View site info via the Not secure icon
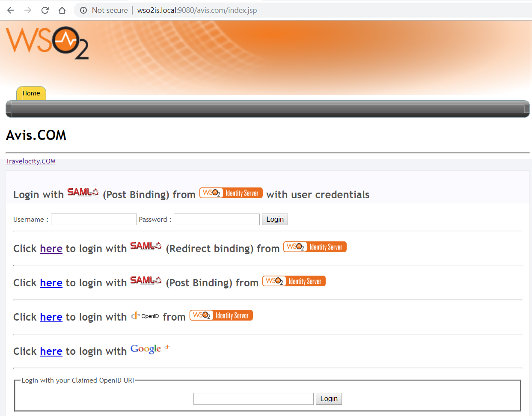 [83, 10]
